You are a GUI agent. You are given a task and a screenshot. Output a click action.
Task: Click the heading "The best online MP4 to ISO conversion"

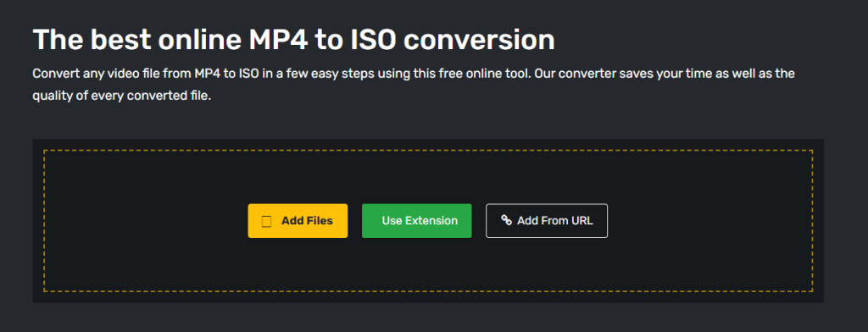[294, 40]
